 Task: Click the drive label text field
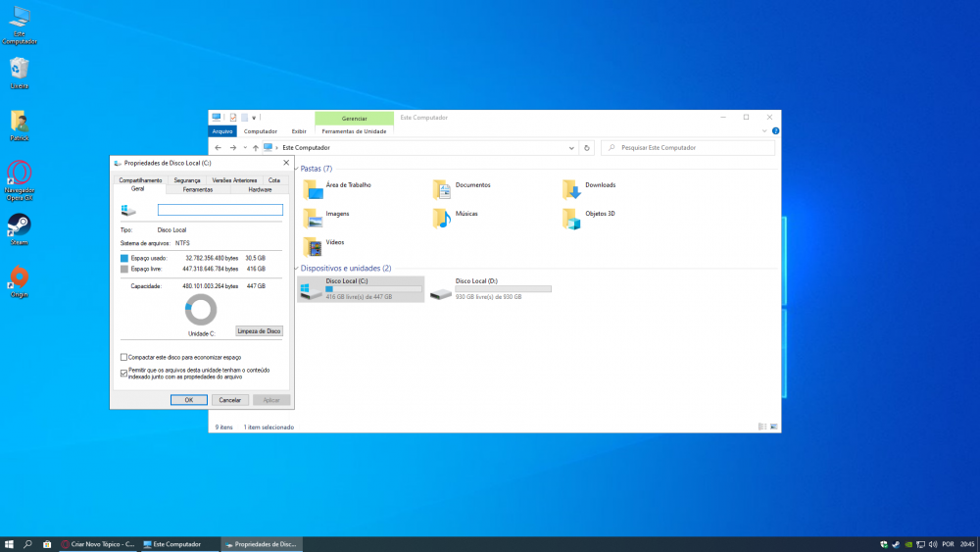tap(220, 210)
